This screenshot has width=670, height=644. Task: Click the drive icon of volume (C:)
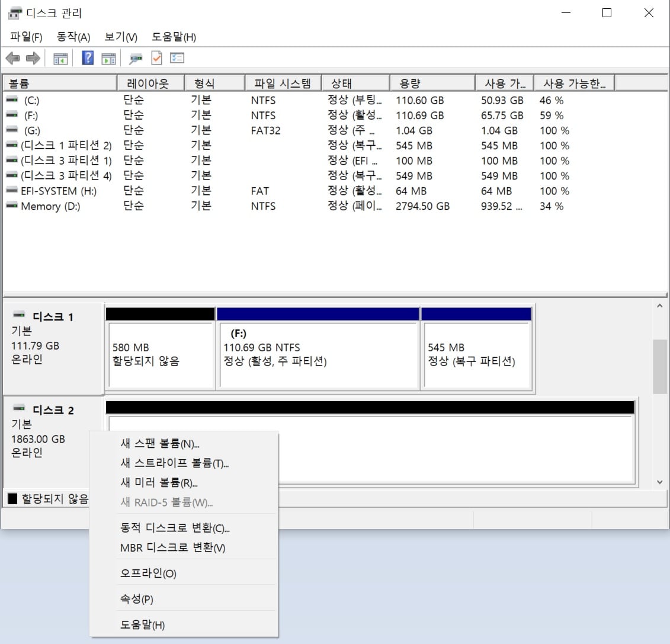[12, 100]
